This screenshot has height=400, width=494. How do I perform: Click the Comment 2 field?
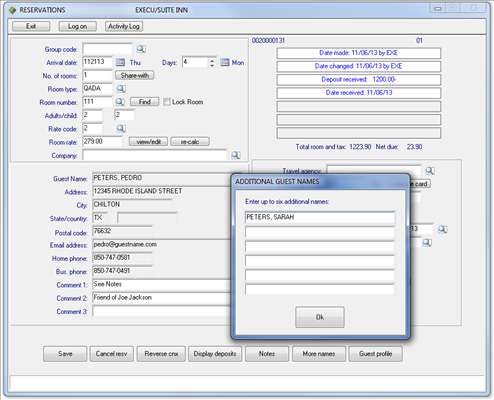point(162,298)
